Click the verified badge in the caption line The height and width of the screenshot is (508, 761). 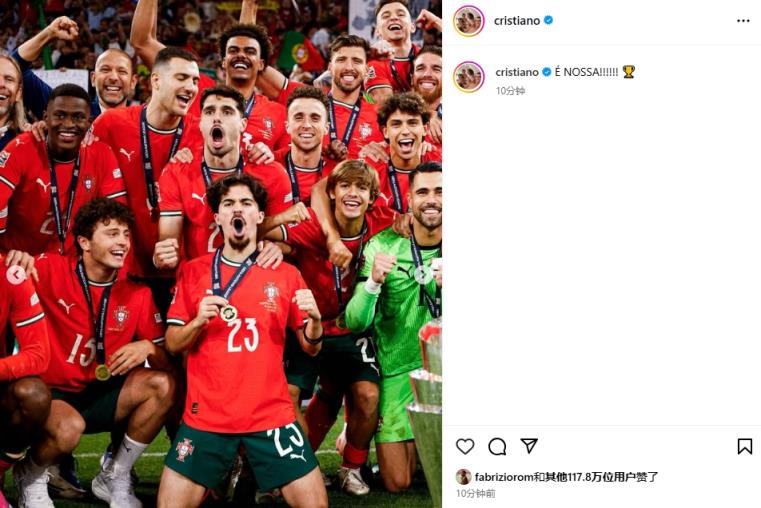[x=546, y=72]
